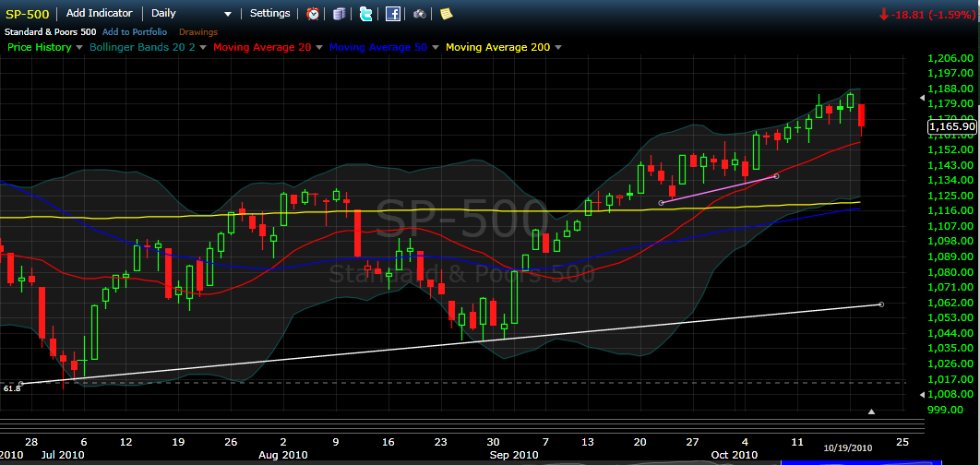The height and width of the screenshot is (465, 980).
Task: Select the white trendline's left endpoint handle
Action: point(20,383)
